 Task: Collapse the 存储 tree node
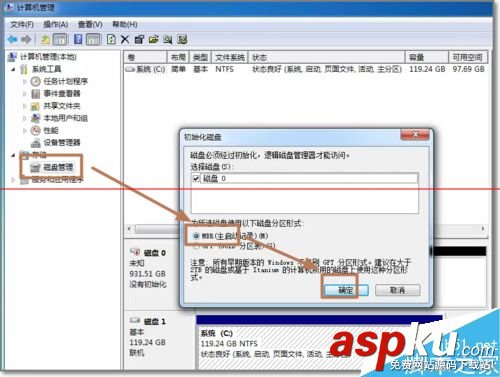click(x=13, y=155)
